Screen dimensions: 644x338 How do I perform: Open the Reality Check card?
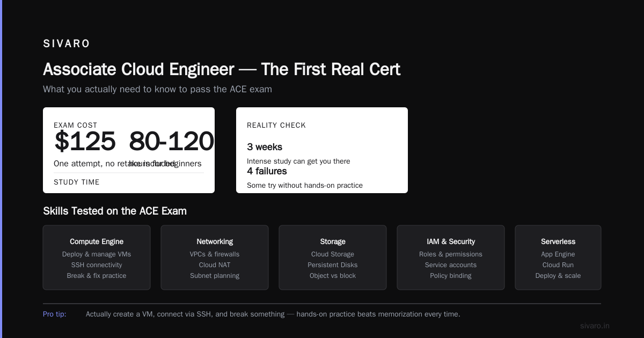tap(322, 150)
